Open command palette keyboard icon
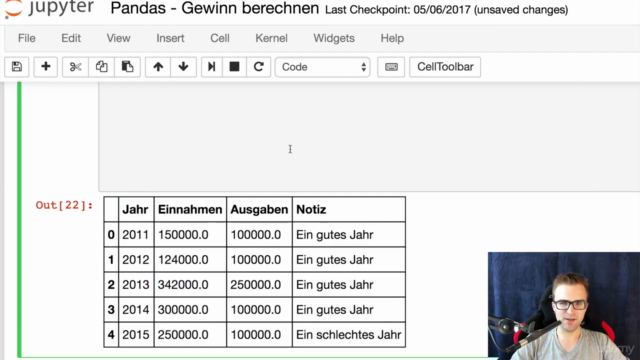The image size is (640, 360). [391, 67]
